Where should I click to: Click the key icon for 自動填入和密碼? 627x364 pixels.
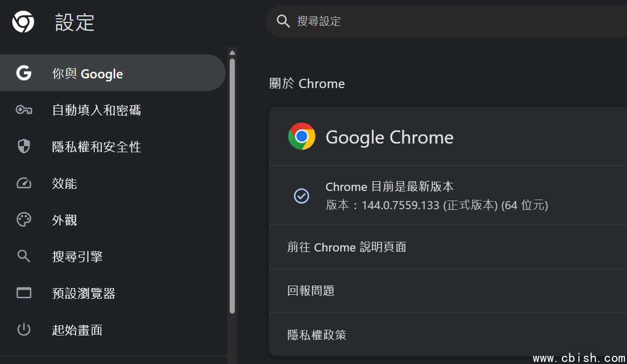23,110
